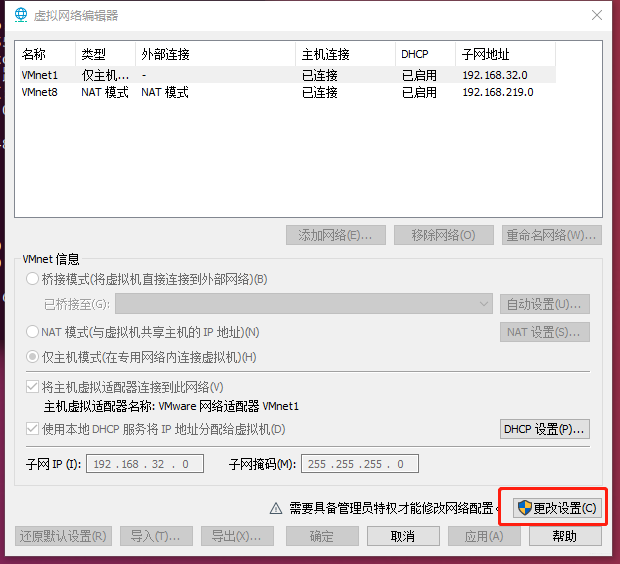This screenshot has width=620, height=564.
Task: Click the 需要具备管理员特权 notice text
Action: 391,508
